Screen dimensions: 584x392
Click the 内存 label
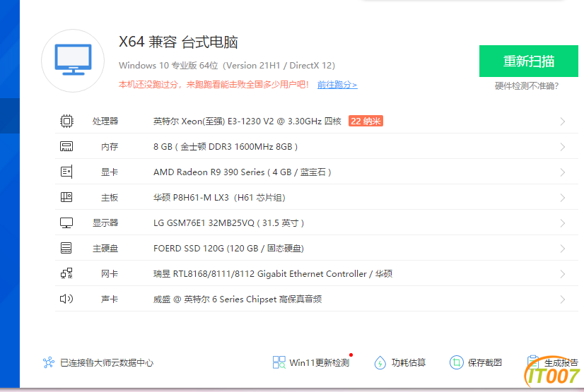pyautogui.click(x=110, y=146)
